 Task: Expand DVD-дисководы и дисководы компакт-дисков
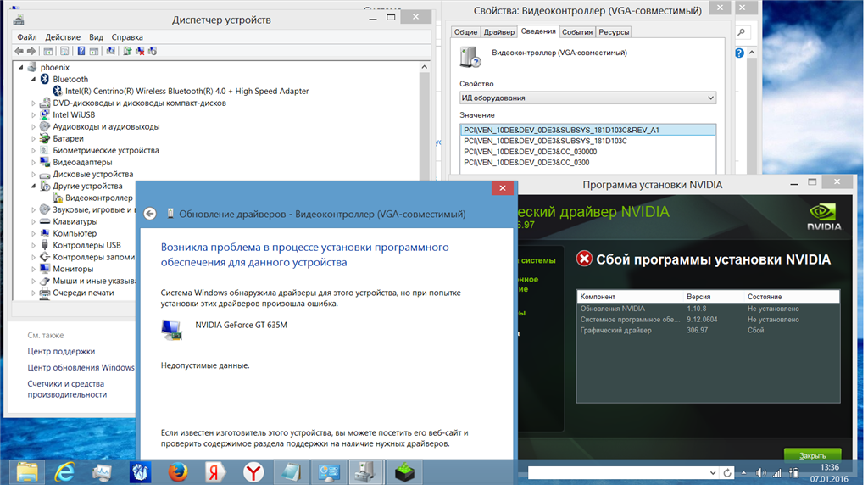[x=33, y=103]
